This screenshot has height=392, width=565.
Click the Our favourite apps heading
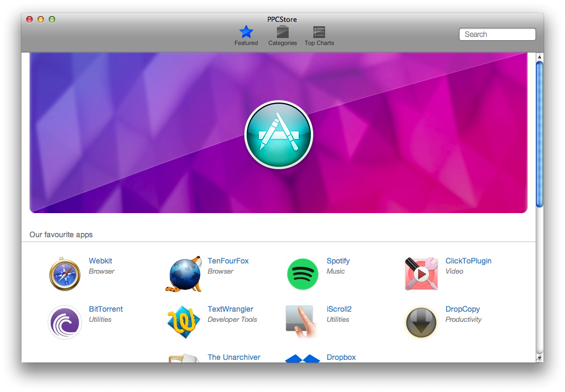coord(61,235)
